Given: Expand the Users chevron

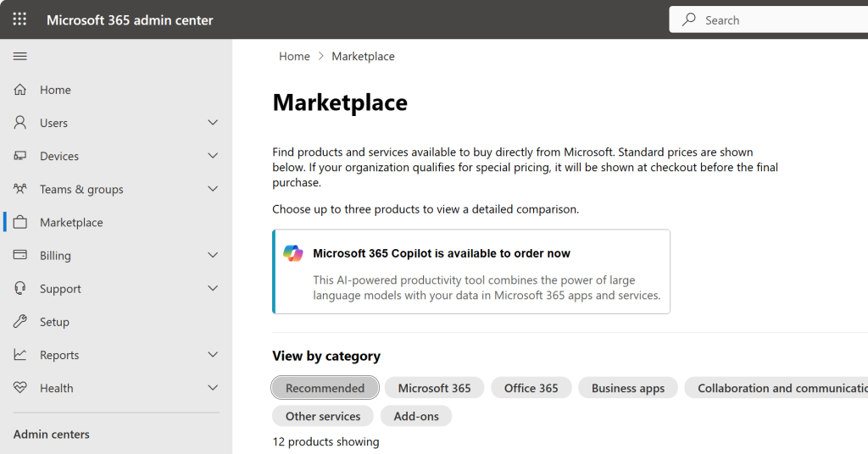Looking at the screenshot, I should tap(213, 123).
